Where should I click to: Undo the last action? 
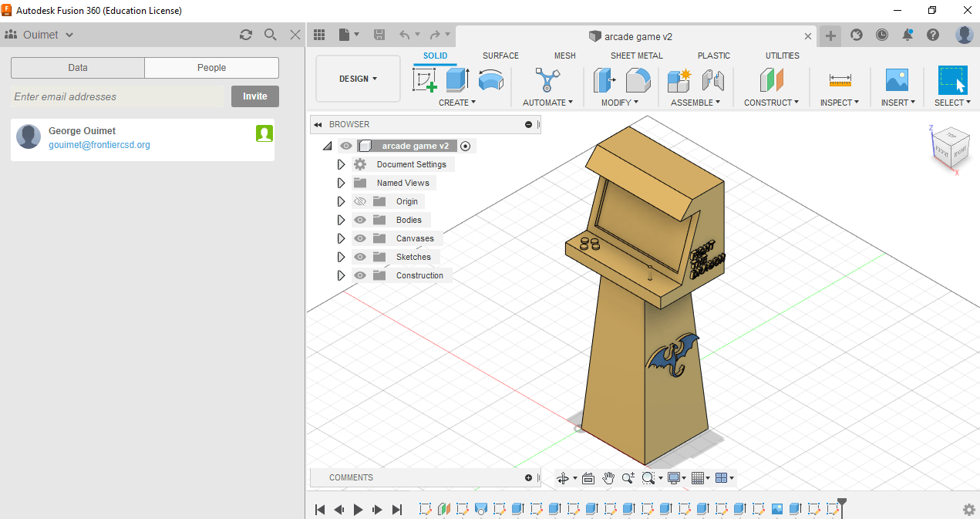pyautogui.click(x=405, y=35)
